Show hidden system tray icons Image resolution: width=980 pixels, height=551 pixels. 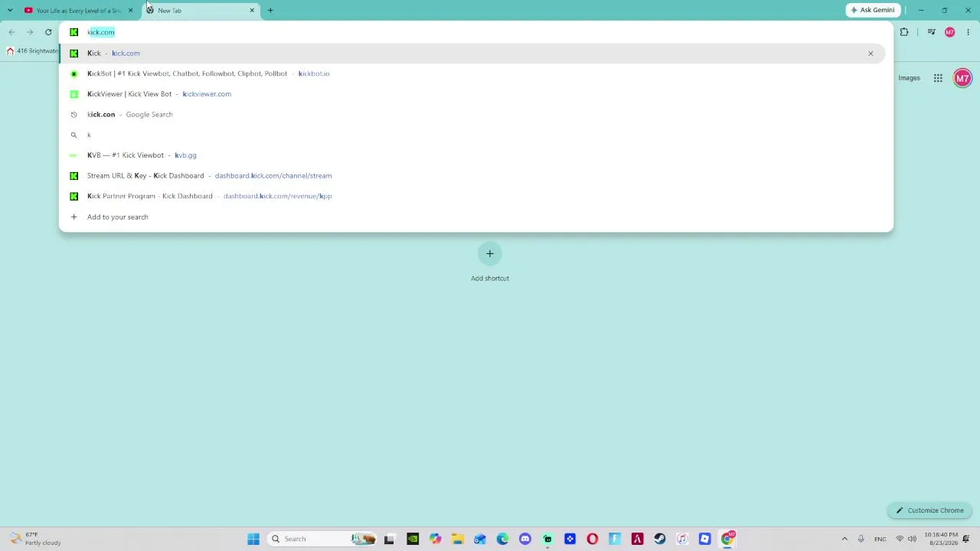[x=844, y=539]
